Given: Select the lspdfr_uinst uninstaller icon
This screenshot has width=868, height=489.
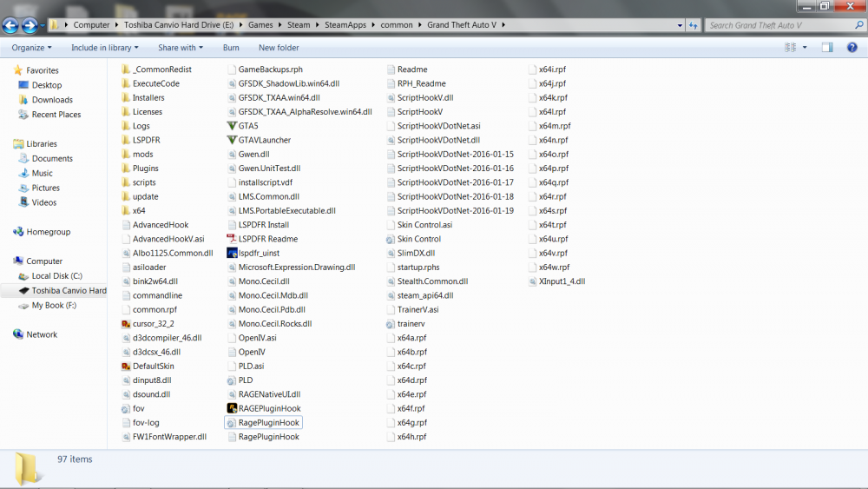Looking at the screenshot, I should (x=232, y=253).
